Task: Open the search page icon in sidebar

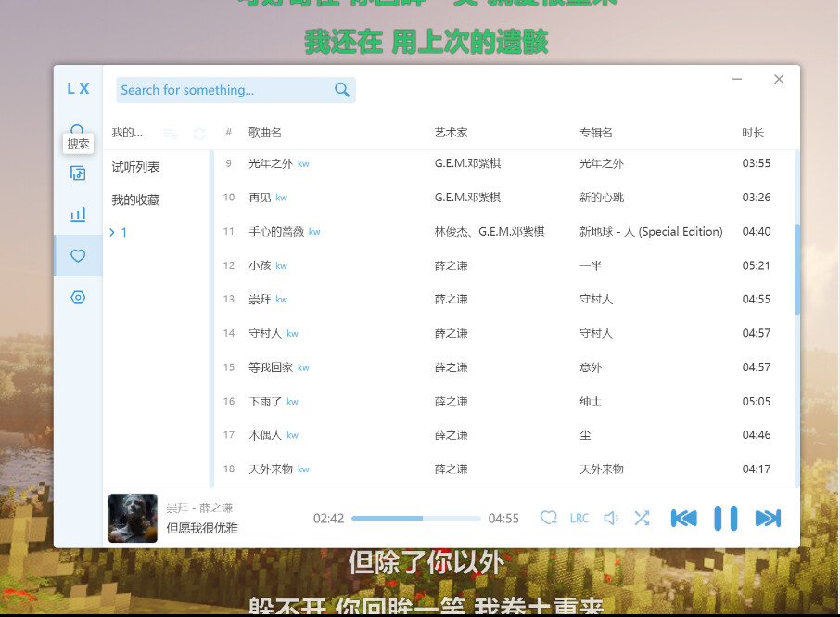Action: pos(77,129)
